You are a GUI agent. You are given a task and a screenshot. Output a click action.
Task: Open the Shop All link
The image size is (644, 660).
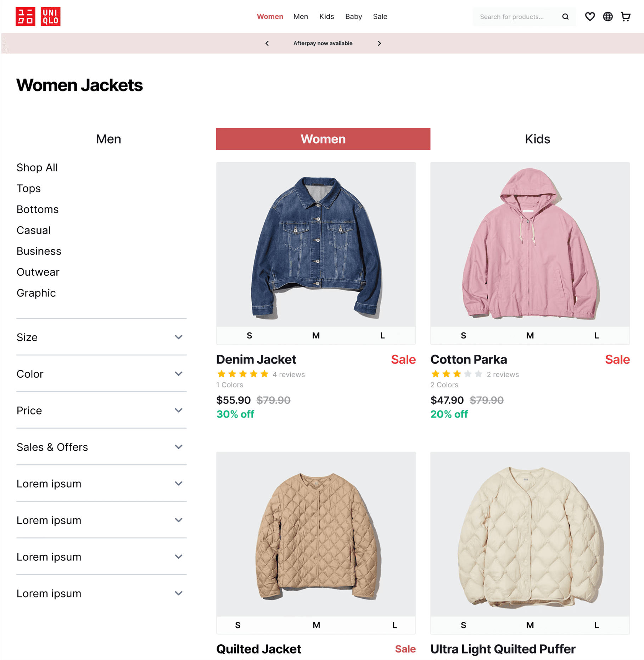click(x=37, y=167)
